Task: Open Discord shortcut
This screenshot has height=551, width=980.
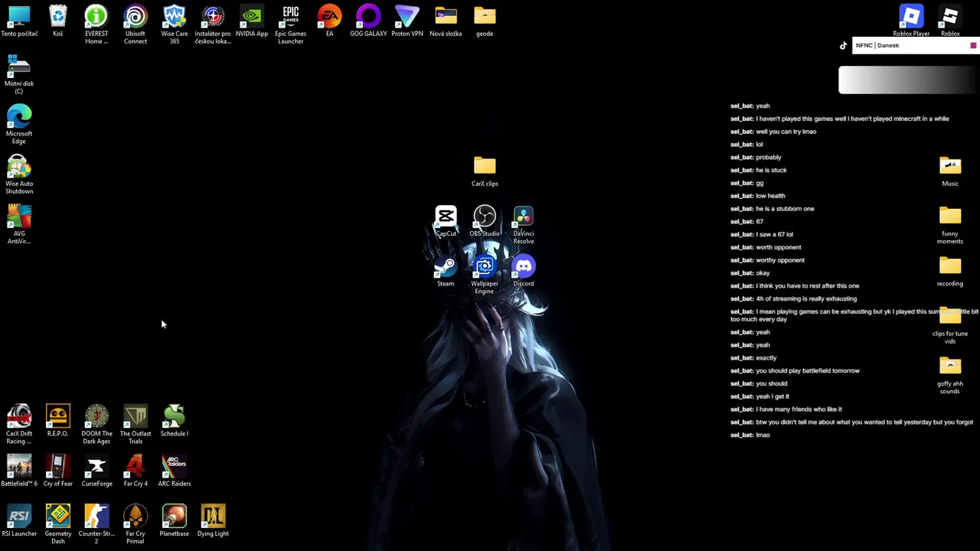Action: click(524, 272)
